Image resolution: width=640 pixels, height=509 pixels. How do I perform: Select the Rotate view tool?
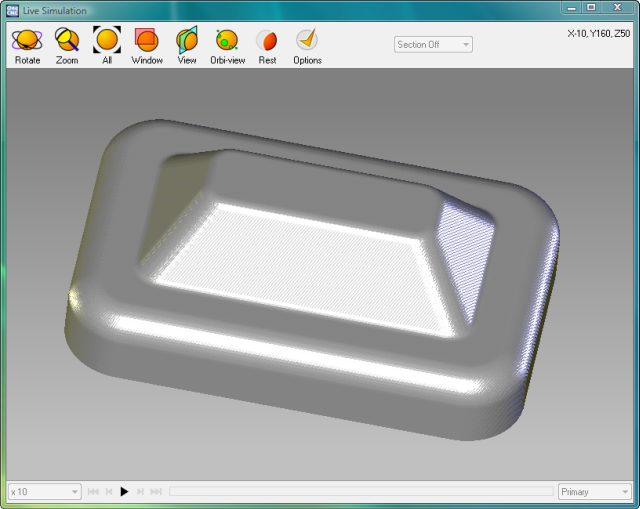click(x=27, y=46)
